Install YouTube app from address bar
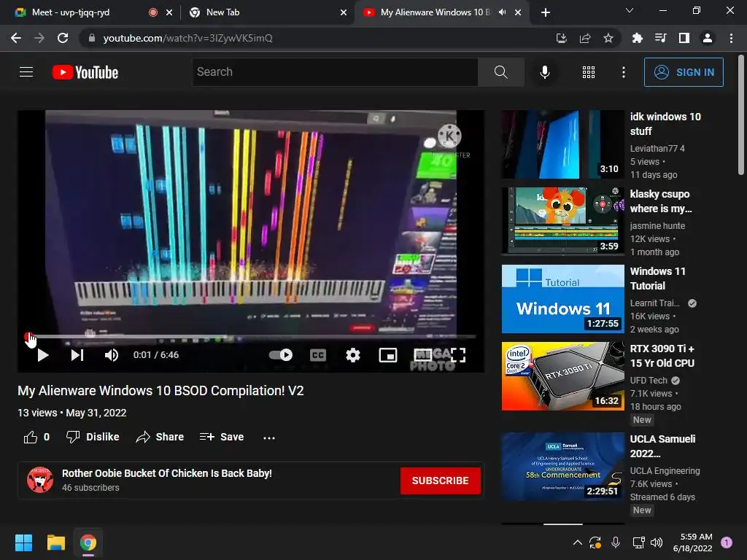This screenshot has height=560, width=747. point(562,38)
